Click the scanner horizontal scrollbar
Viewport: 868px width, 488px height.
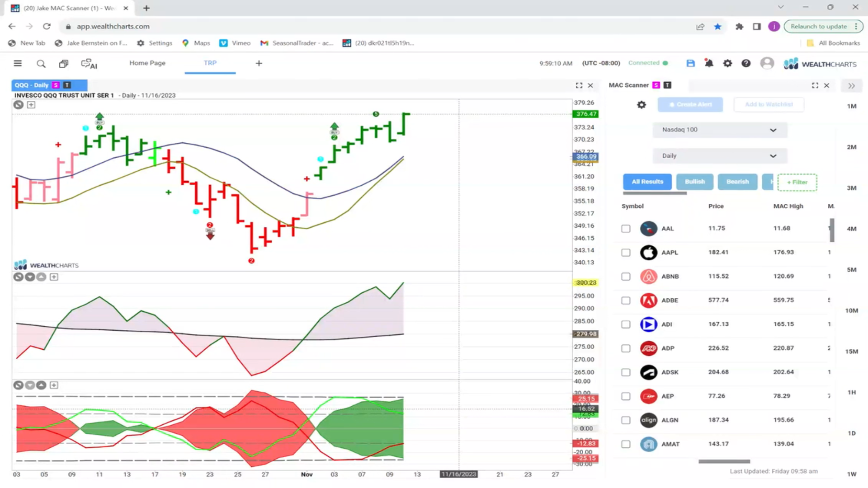pos(724,461)
